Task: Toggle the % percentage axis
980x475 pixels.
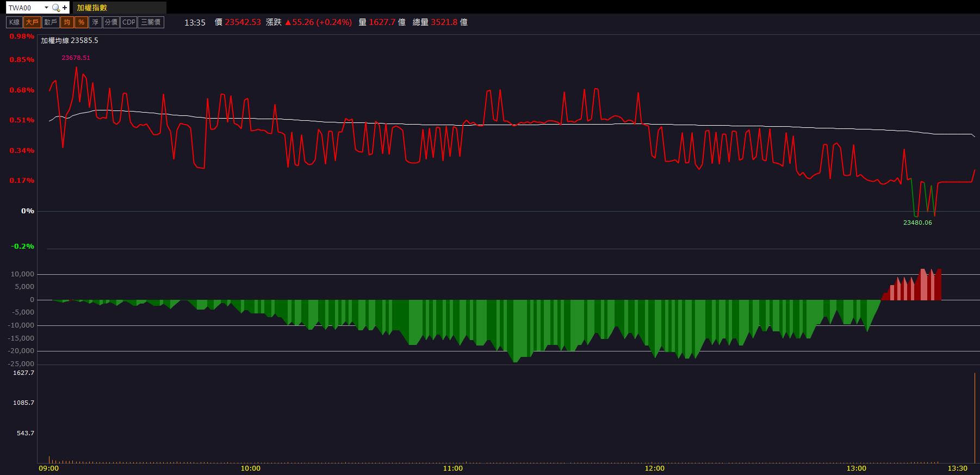Action: 81,22
